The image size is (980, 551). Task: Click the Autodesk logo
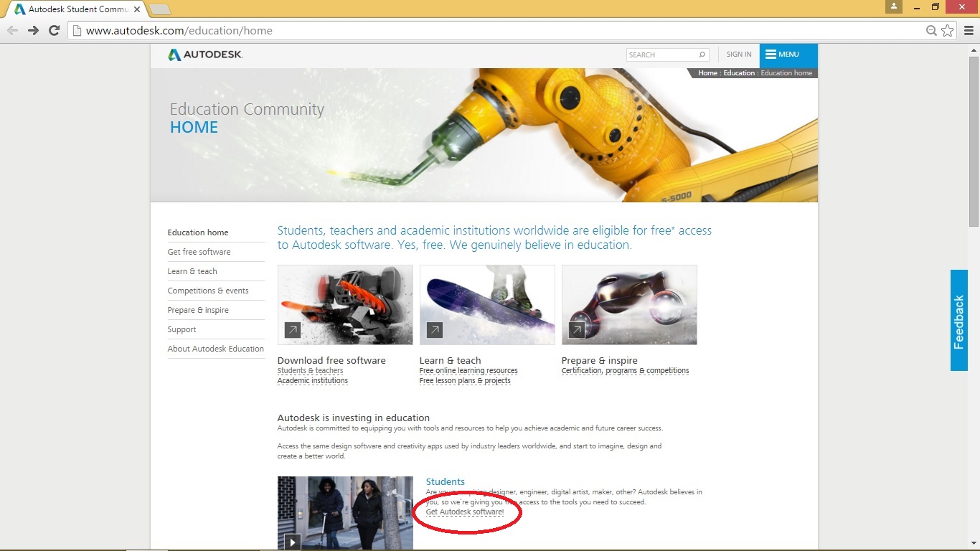pyautogui.click(x=205, y=55)
